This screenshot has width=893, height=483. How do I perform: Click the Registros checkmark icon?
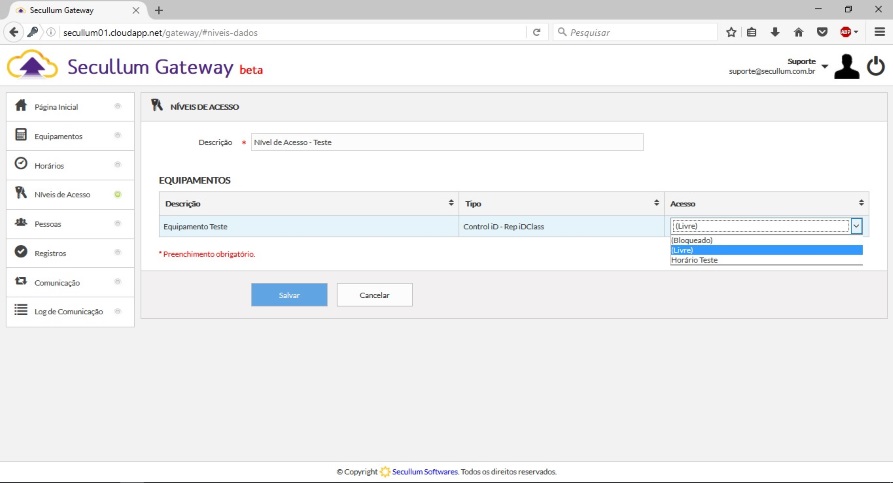point(20,253)
